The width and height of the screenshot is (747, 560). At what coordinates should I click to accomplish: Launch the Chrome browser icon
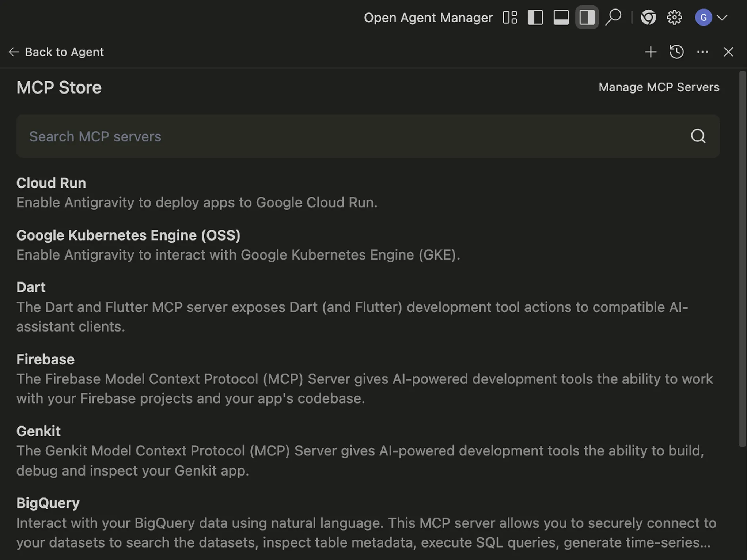648,17
